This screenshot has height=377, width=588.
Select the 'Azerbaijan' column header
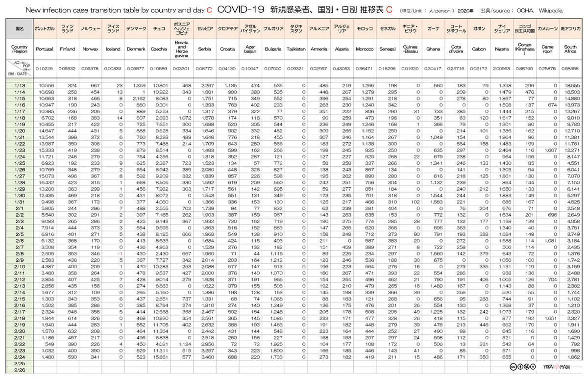tap(250, 50)
